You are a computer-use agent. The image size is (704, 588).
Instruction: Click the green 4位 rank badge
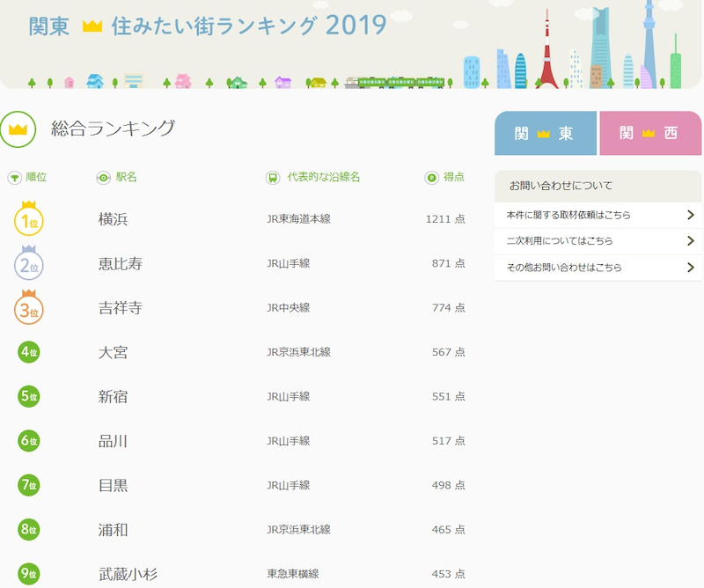[x=29, y=352]
